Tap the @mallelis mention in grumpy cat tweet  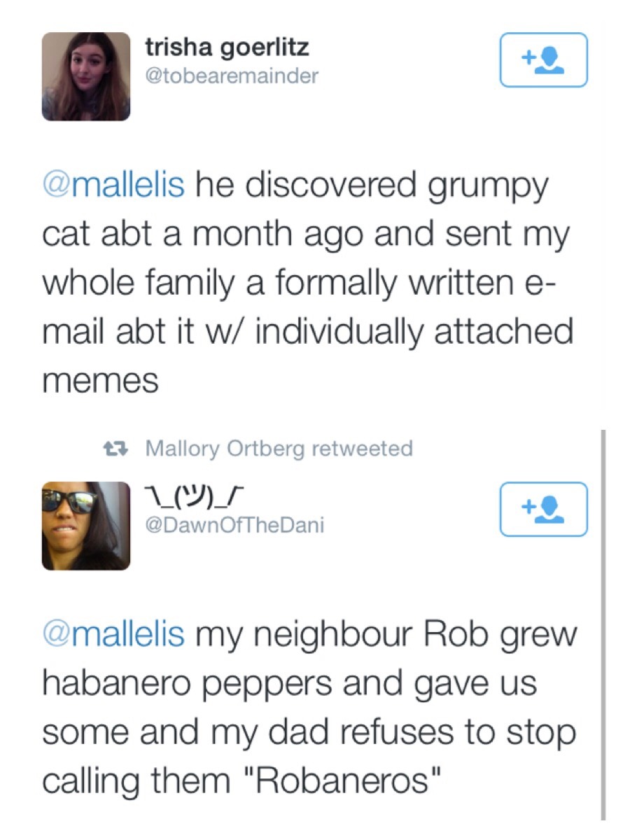coord(114,185)
